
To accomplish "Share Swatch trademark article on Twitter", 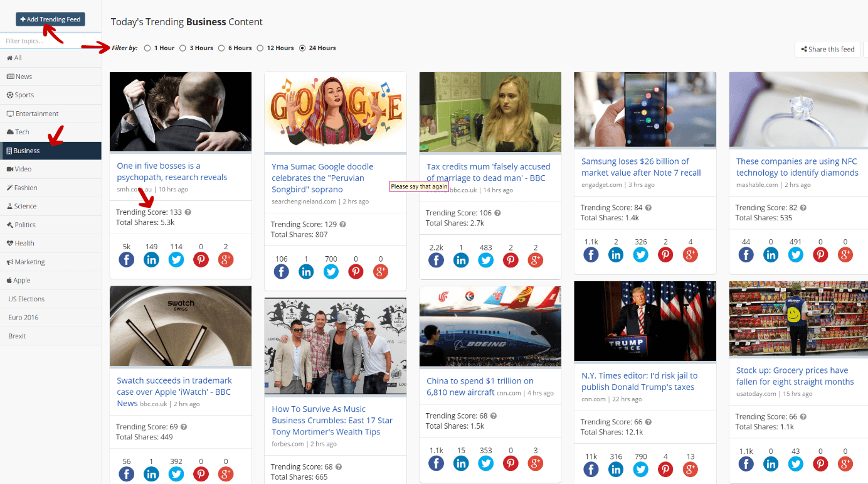I will (x=176, y=474).
